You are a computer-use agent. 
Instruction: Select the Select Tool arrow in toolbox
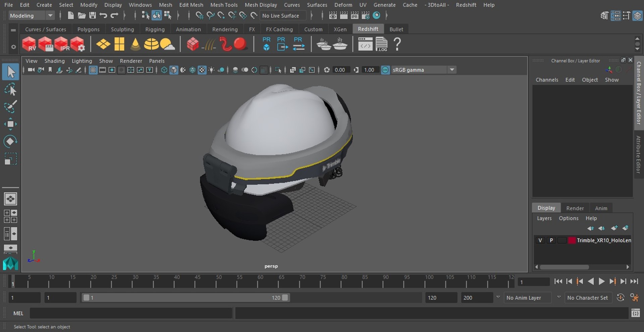tap(10, 72)
